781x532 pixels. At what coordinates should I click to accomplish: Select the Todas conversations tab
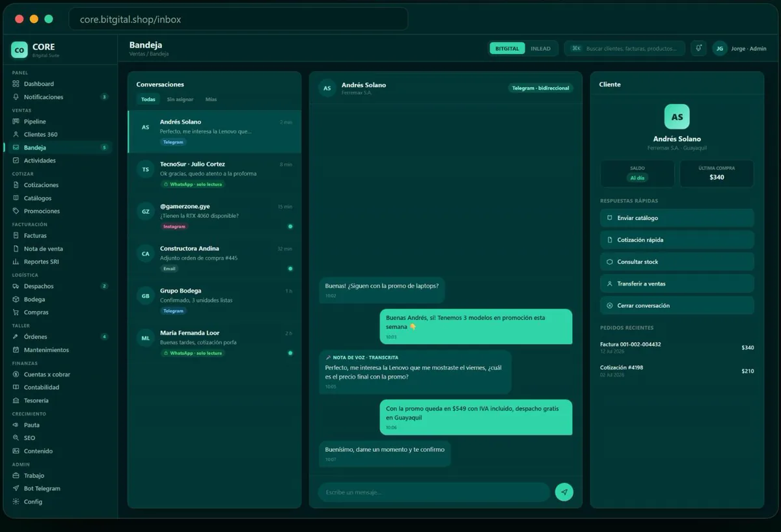[148, 100]
